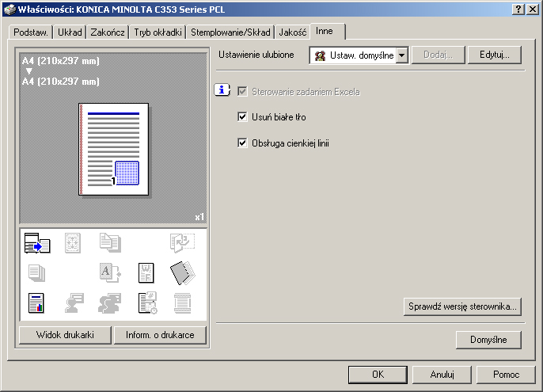Select the Stemplowanie/Skład tab
Image resolution: width=543 pixels, height=392 pixels.
(230, 32)
